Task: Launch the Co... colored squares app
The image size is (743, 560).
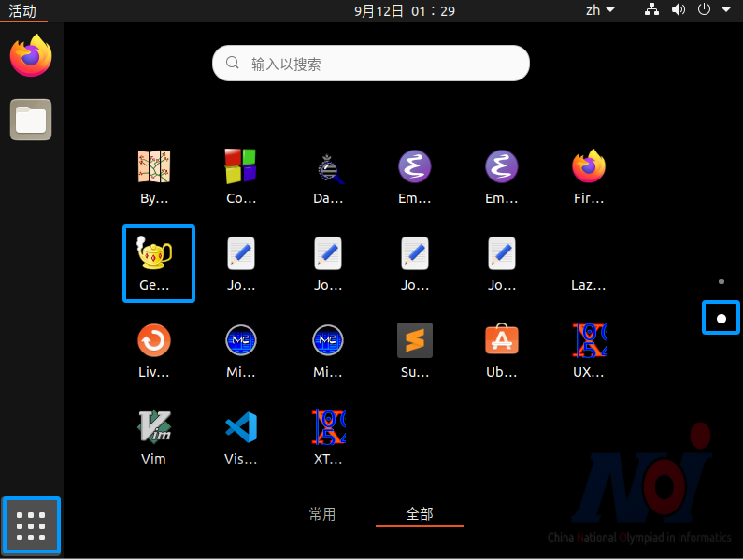Action: point(241,176)
